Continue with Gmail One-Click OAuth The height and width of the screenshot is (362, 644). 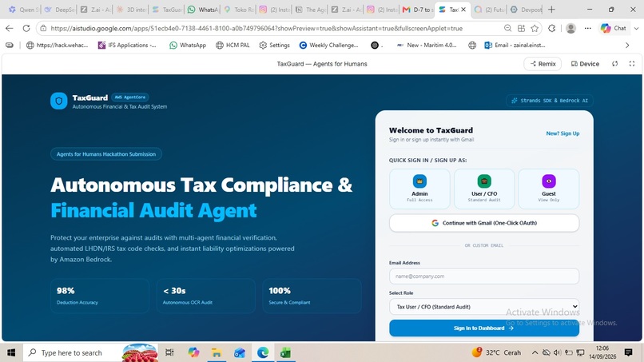(484, 223)
